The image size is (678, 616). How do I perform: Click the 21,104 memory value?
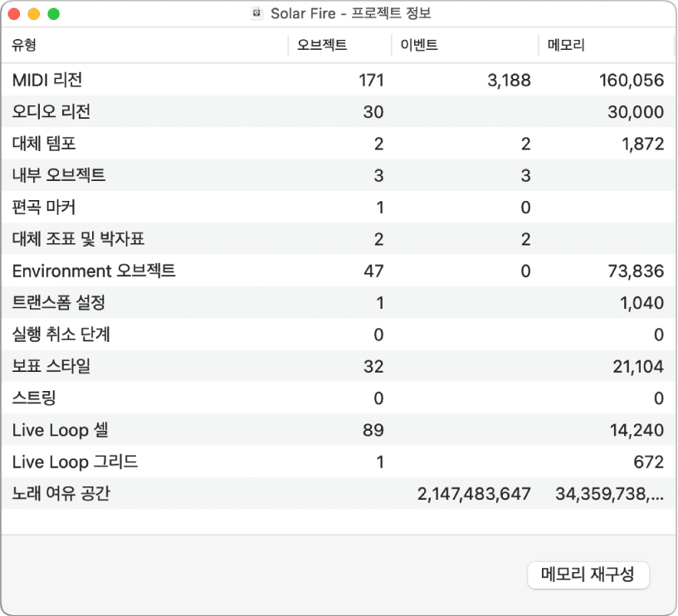click(x=638, y=367)
